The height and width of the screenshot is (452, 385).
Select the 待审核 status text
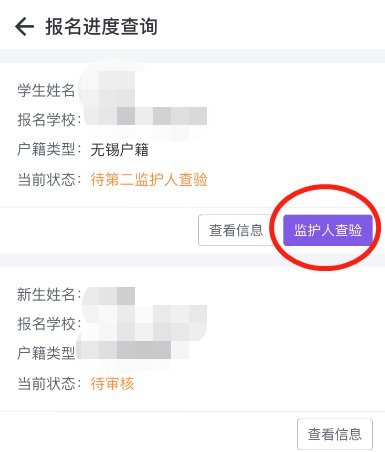[x=112, y=384]
